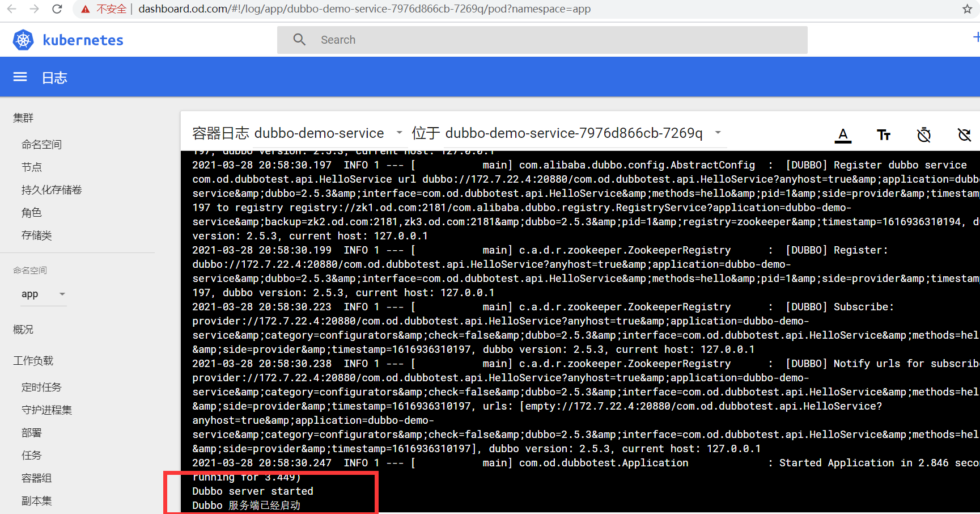Click log timestamp '2021-03-28 20:58:30.223'
Viewport: 980px width, 514px height.
[x=262, y=307]
